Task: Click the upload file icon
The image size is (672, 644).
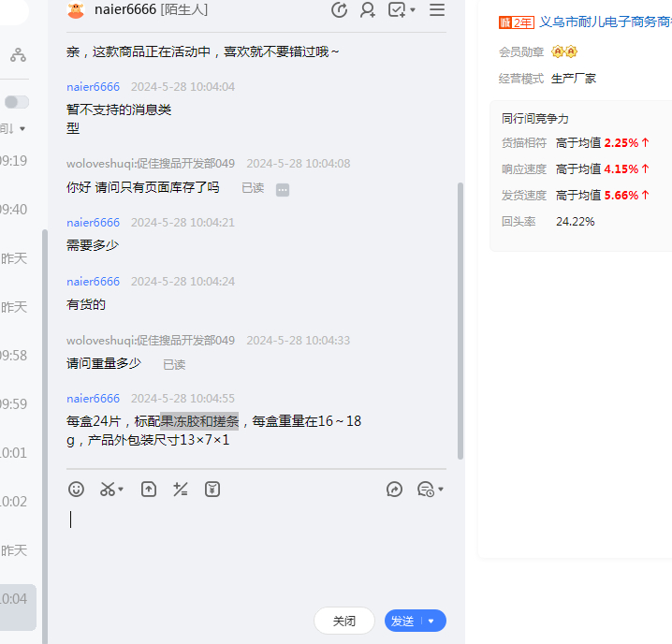Action: (x=149, y=489)
